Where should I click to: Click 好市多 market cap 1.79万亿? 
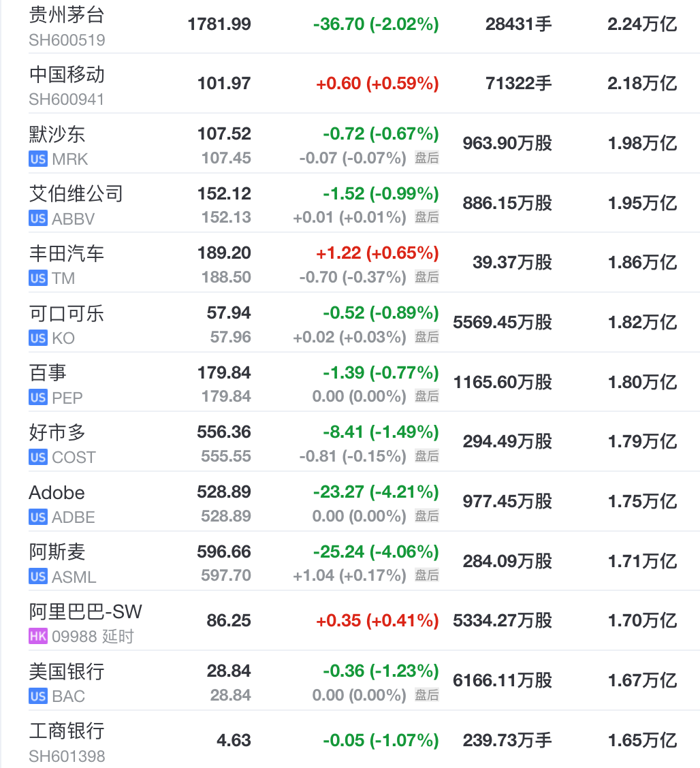(x=642, y=442)
